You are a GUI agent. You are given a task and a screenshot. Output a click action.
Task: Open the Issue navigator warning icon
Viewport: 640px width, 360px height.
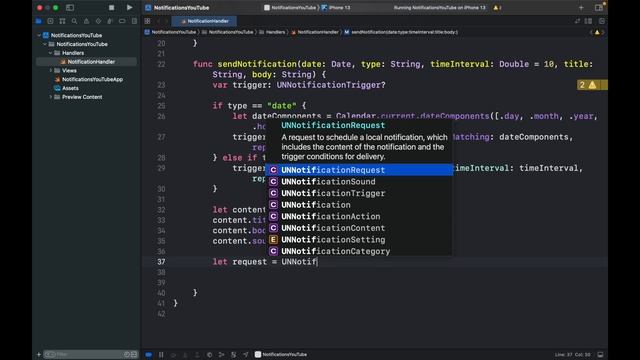[x=86, y=21]
